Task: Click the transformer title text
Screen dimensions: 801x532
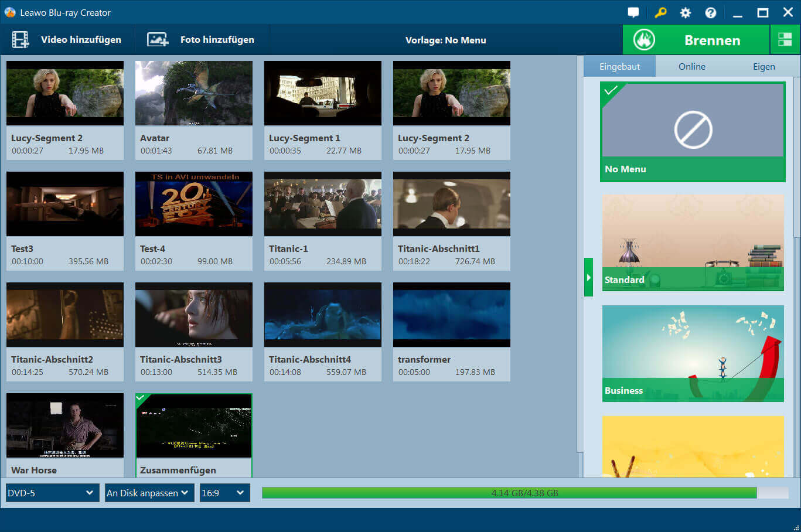Action: 424,359
